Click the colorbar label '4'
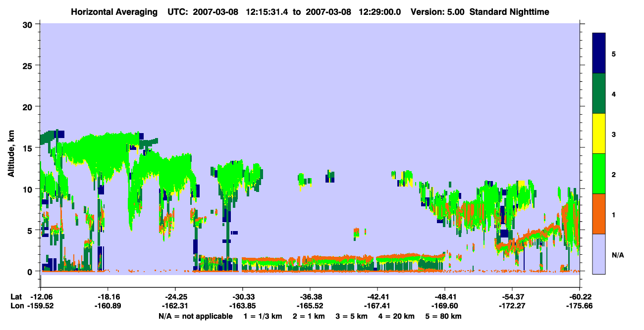 click(x=614, y=94)
